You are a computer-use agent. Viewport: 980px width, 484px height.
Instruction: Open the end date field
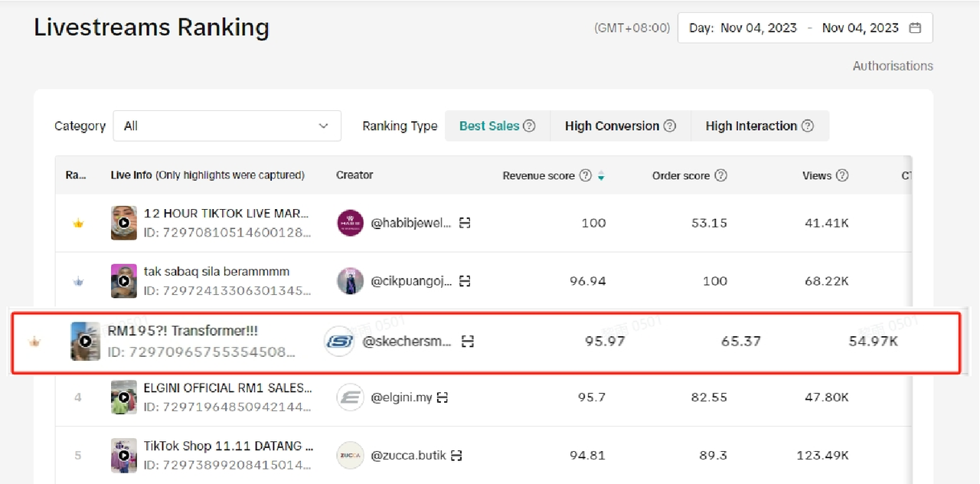(x=860, y=28)
